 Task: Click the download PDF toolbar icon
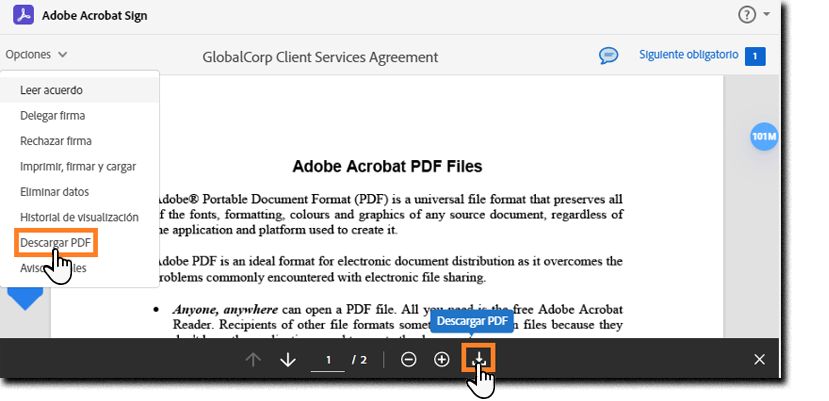(x=478, y=359)
